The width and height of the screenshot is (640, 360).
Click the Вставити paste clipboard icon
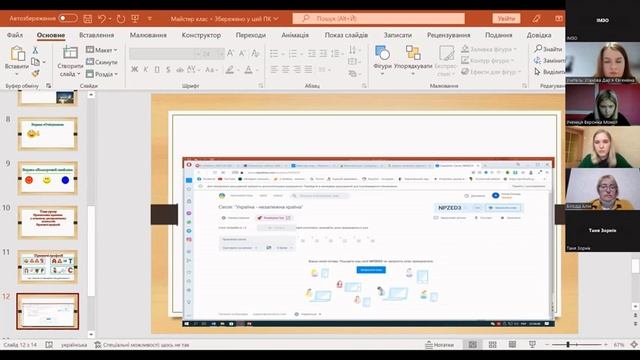pos(17,53)
